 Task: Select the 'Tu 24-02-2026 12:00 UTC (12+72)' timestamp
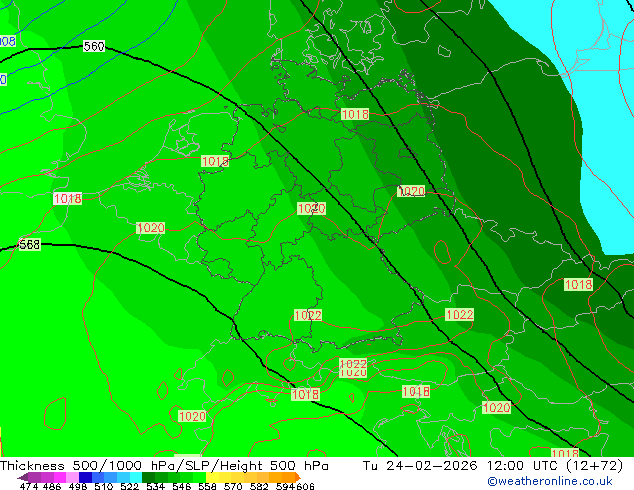coord(493,466)
